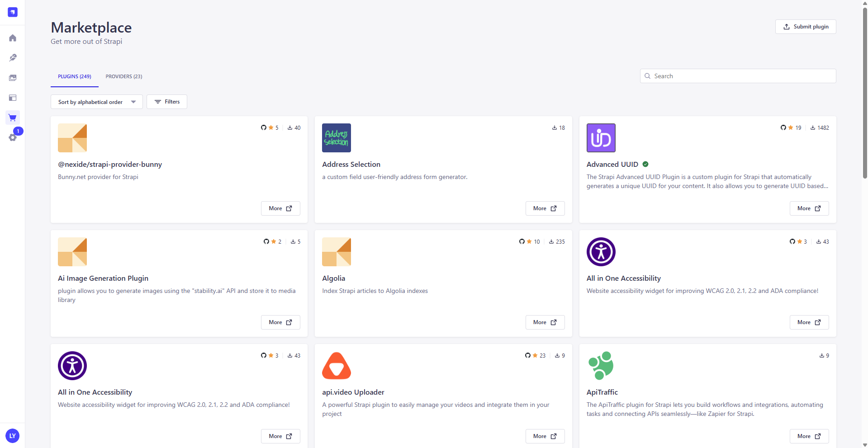868x448 pixels.
Task: Click Ai Image Generation Plugin logo
Action: coord(72,252)
